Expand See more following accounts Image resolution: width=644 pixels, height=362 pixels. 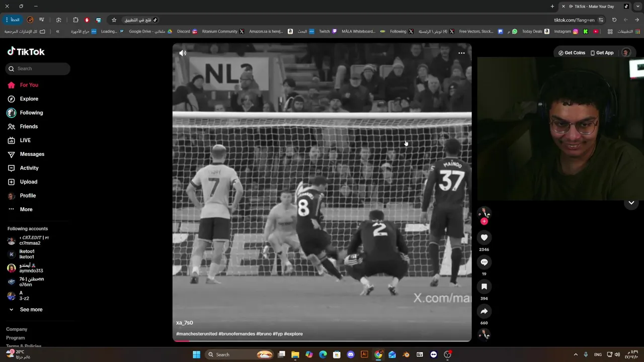26,310
